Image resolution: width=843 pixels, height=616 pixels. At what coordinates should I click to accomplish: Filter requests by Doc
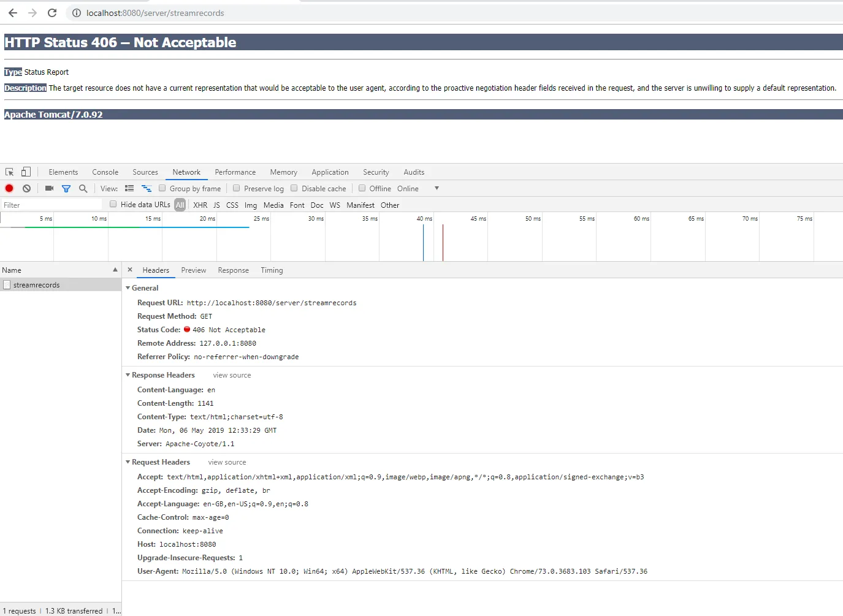pyautogui.click(x=317, y=205)
